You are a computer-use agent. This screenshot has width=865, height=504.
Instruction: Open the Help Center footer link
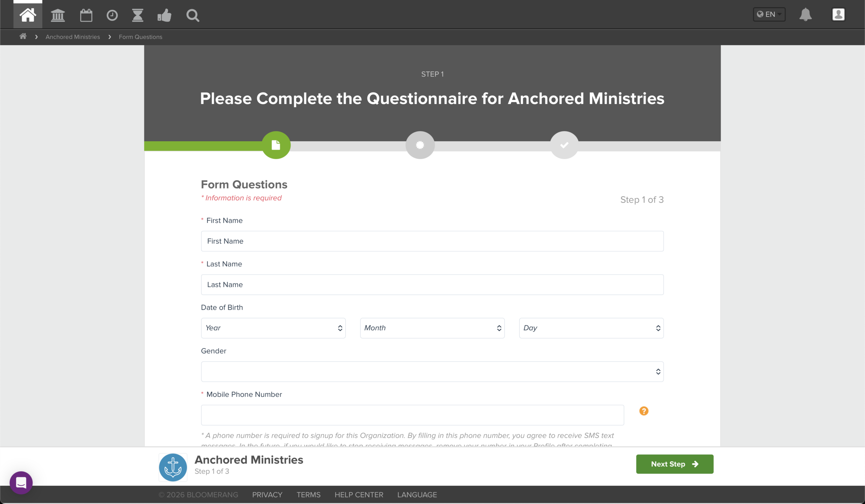point(359,495)
